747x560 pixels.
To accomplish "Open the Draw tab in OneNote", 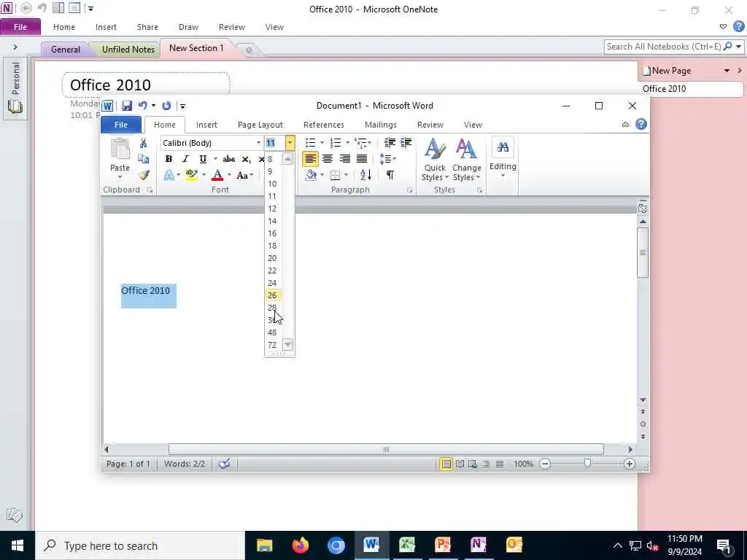I will [x=189, y=27].
